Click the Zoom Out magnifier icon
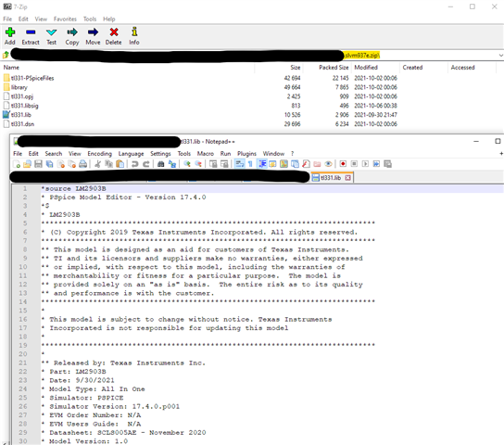 198,164
